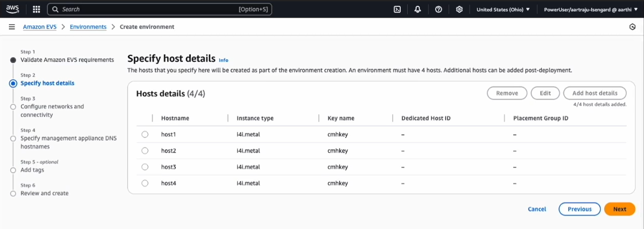Viewport: 644px width, 229px height.
Task: Open the settings gear icon
Action: pyautogui.click(x=459, y=9)
